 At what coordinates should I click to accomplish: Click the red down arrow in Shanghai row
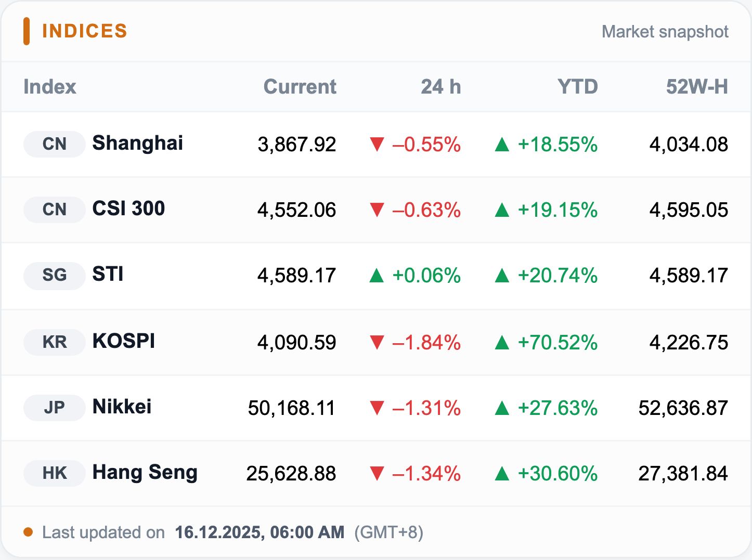click(x=377, y=144)
